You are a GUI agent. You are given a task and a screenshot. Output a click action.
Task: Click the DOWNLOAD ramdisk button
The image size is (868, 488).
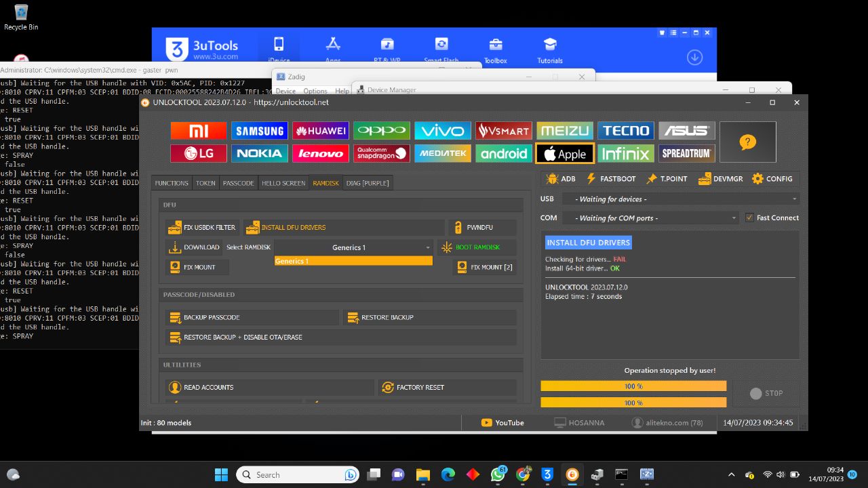tap(194, 247)
